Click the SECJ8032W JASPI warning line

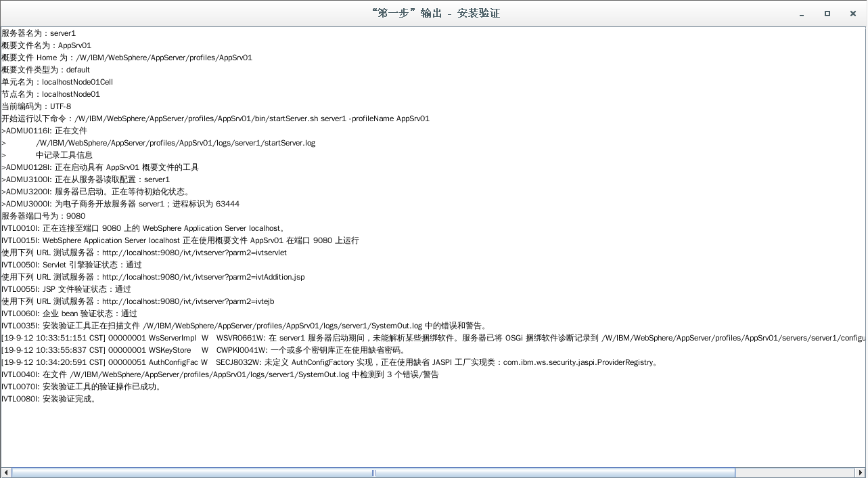pos(325,362)
